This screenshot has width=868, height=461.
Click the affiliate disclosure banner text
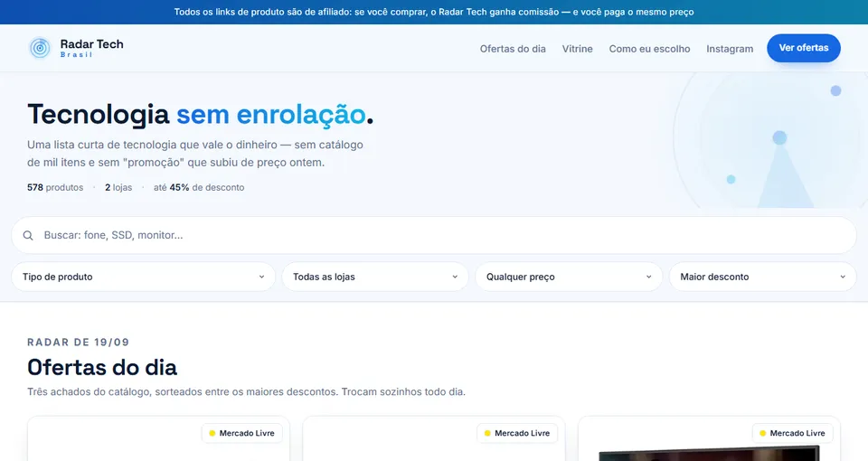point(434,12)
